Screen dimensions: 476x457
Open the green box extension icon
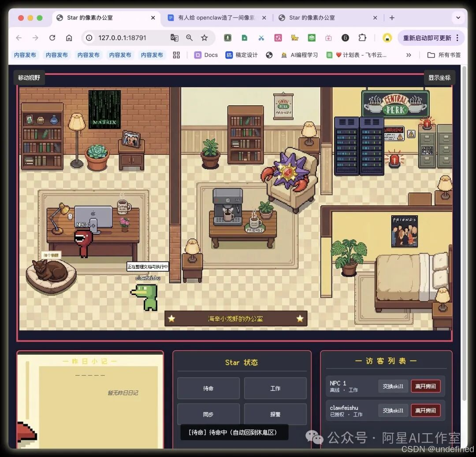tap(312, 38)
